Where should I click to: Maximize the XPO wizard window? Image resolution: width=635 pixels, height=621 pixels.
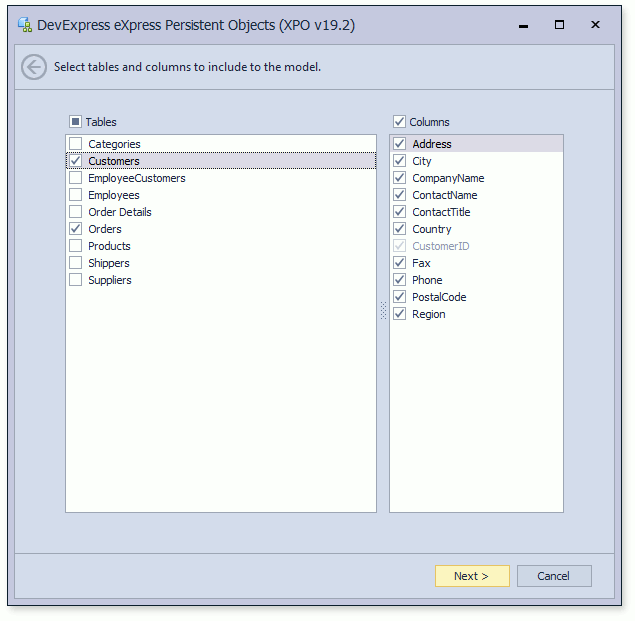coord(559,25)
